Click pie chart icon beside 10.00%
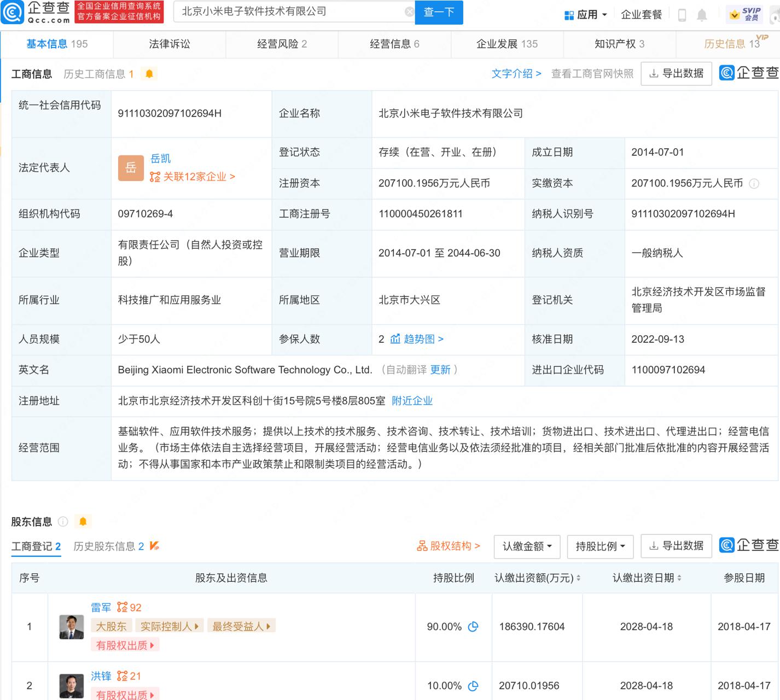This screenshot has width=780, height=700. [x=473, y=686]
